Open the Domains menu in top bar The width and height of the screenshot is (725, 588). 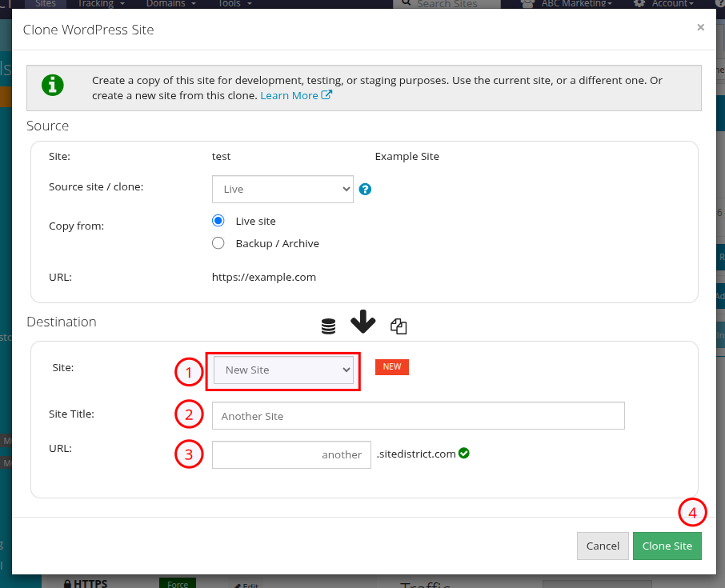[x=170, y=4]
